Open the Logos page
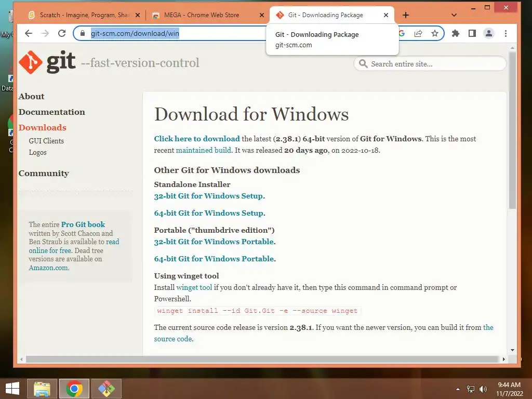This screenshot has width=532, height=399. tap(37, 152)
